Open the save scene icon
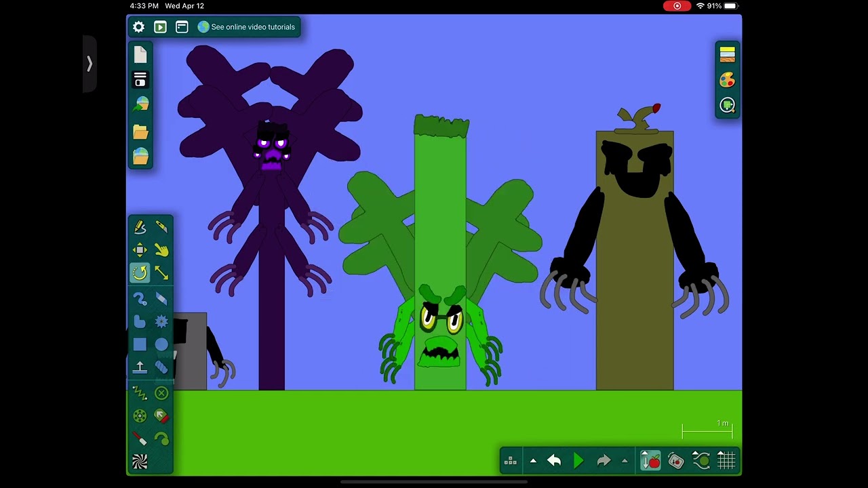 click(140, 80)
